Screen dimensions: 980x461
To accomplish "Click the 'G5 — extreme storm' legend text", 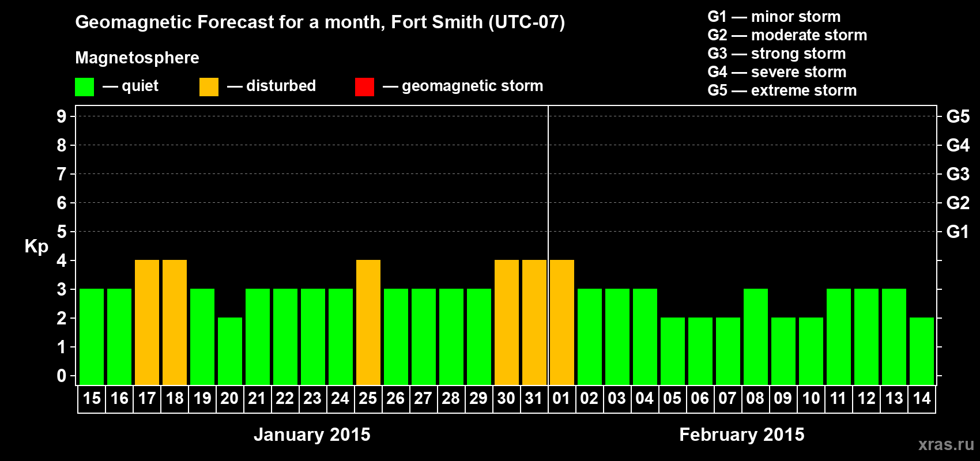I will click(x=782, y=90).
